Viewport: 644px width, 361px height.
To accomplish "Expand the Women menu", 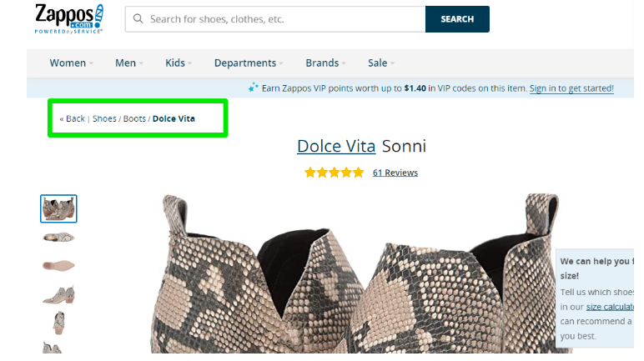I will pos(71,63).
